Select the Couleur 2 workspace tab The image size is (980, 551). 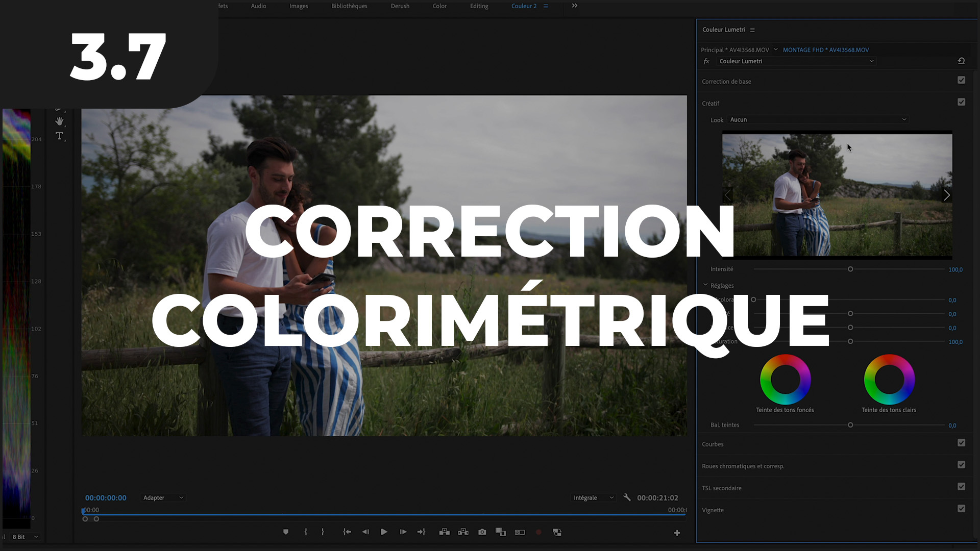(524, 6)
